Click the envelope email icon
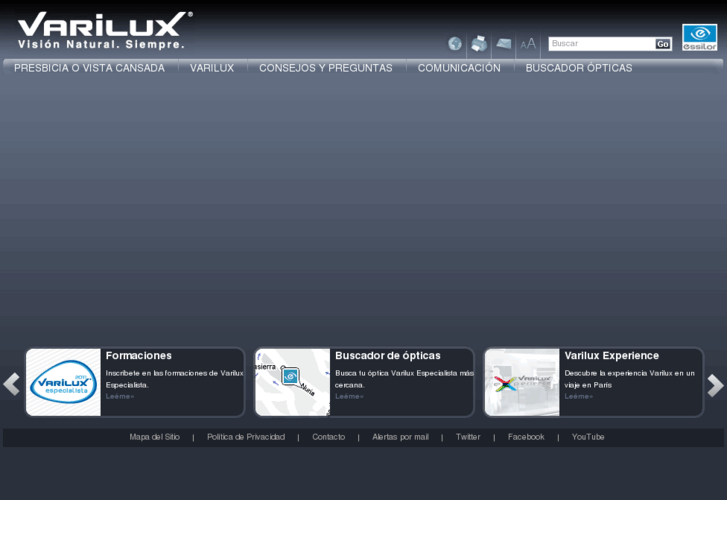Screen dimensions: 727x545 [504, 44]
